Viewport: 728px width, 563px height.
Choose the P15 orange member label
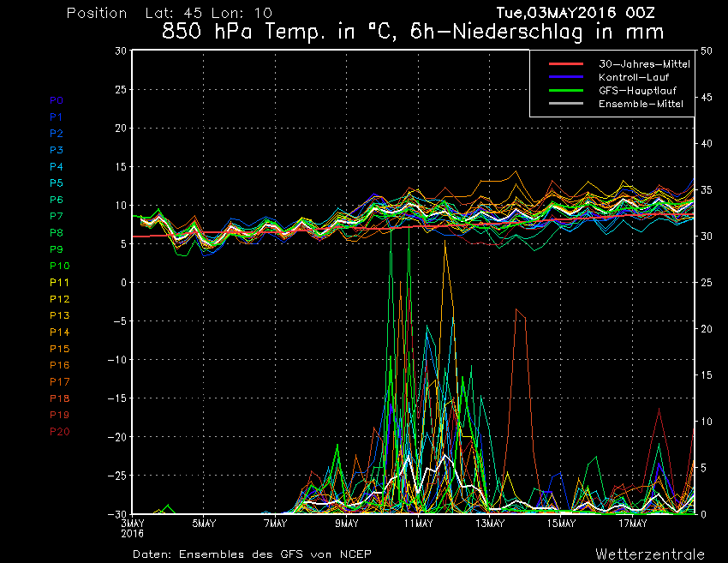[60, 349]
